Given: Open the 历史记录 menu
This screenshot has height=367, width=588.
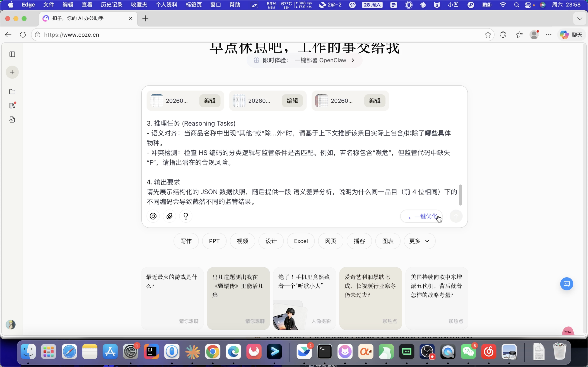Looking at the screenshot, I should [x=112, y=5].
